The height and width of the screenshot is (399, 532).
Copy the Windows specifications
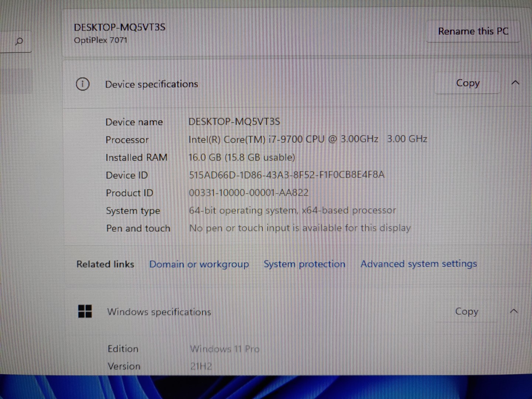(x=467, y=311)
